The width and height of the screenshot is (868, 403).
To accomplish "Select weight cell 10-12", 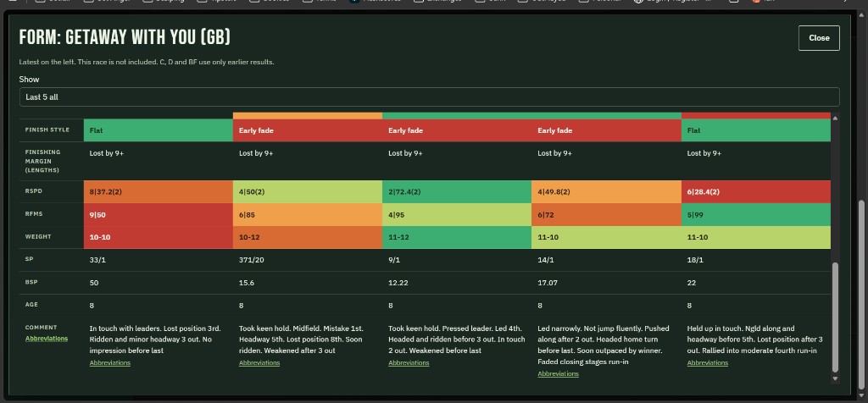I will click(308, 237).
